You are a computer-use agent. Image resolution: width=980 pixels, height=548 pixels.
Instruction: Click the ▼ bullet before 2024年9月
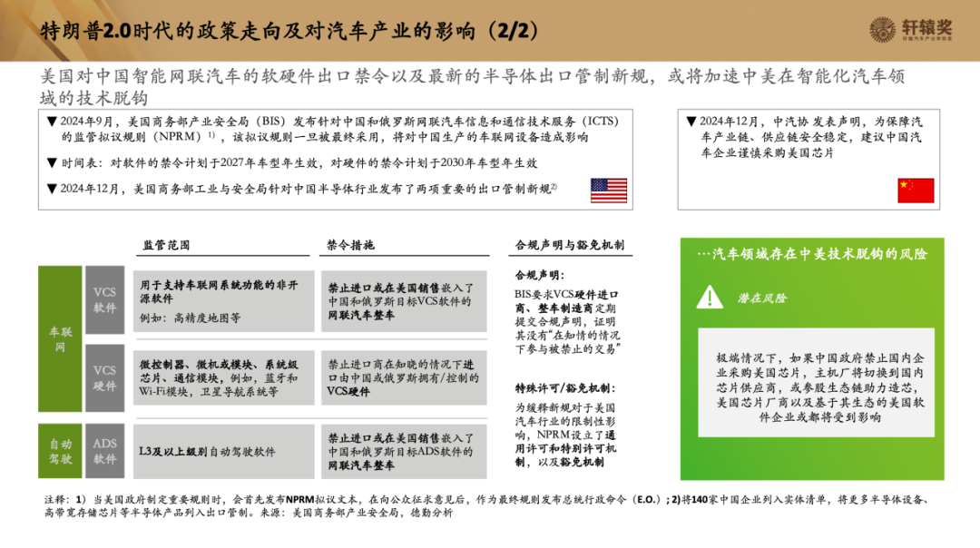point(52,121)
